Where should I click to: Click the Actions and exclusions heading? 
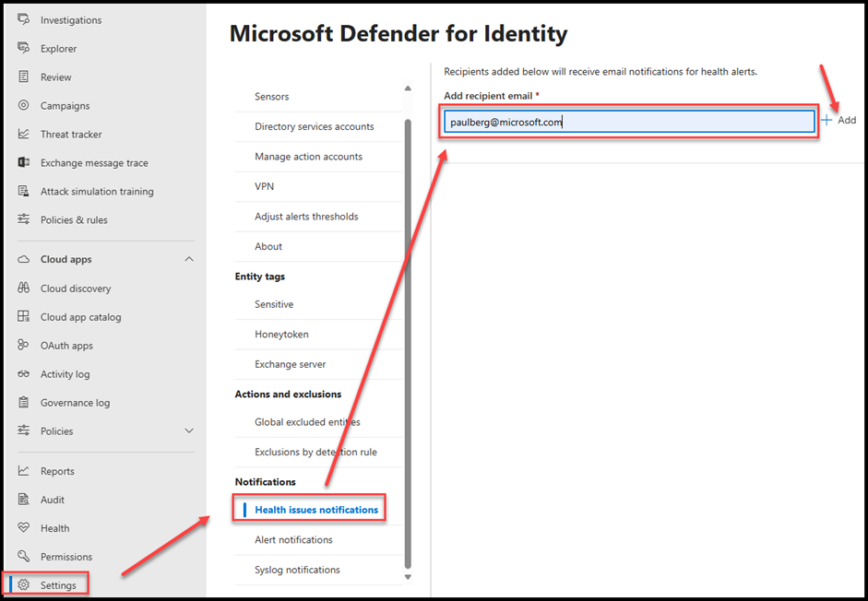pos(288,394)
